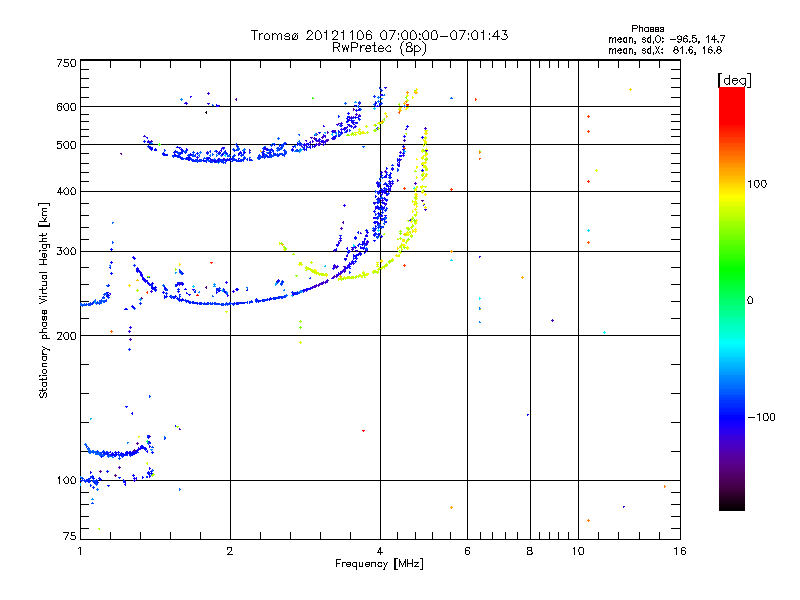Click the y-axis tick label '300'
Image resolution: width=800 pixels, height=600 pixels.
[66, 251]
